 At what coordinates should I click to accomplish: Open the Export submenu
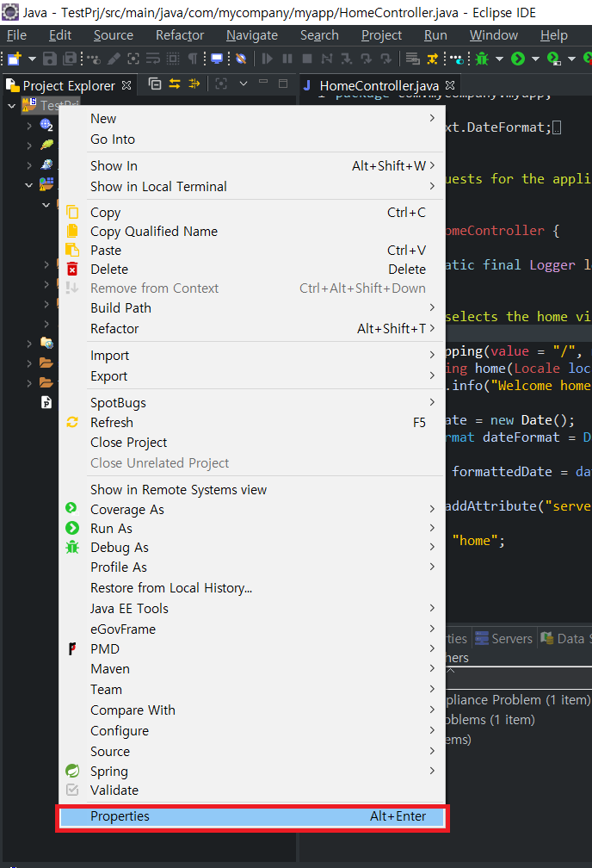252,376
